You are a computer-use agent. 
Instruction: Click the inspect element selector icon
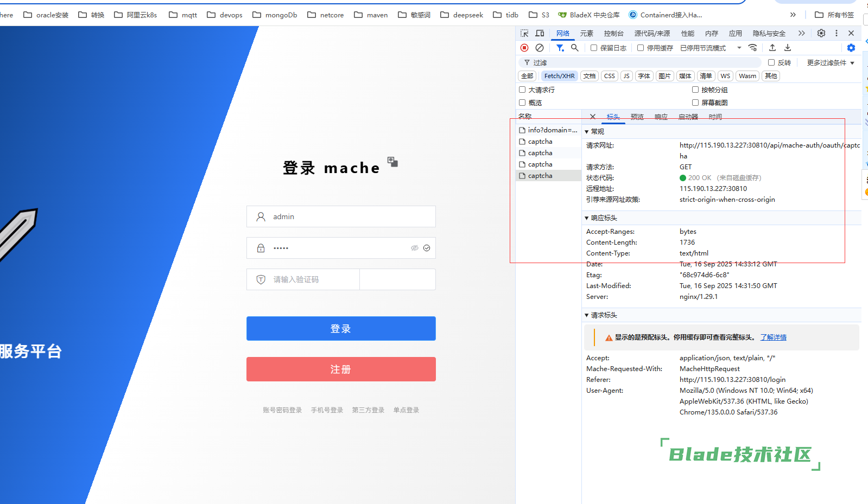(x=524, y=33)
